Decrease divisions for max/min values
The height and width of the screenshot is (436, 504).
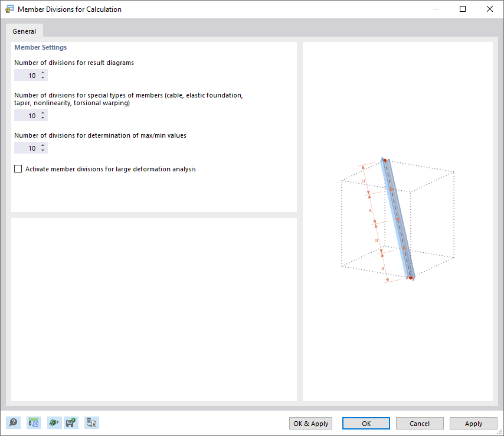coord(42,151)
